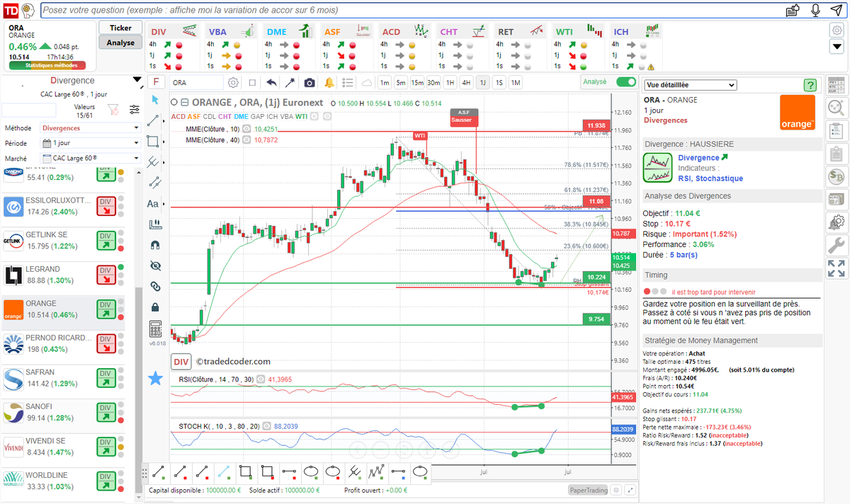Toggle visibility of RSI indicator
Image resolution: width=850 pixels, height=504 pixels.
point(261,379)
